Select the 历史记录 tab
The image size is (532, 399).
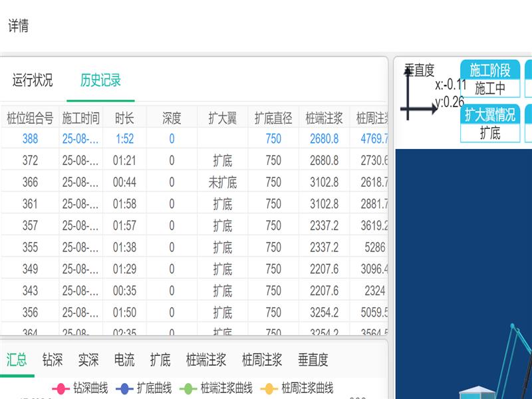click(x=100, y=80)
